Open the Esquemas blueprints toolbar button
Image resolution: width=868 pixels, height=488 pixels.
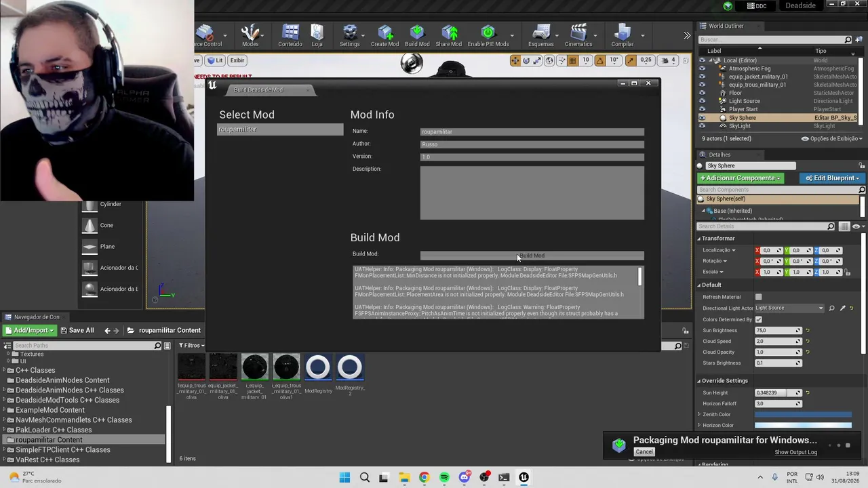tap(540, 36)
